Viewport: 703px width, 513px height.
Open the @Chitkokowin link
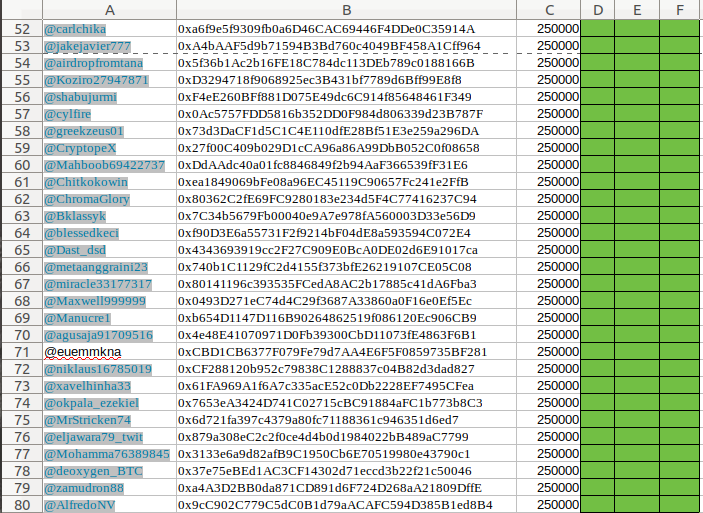tap(86, 182)
